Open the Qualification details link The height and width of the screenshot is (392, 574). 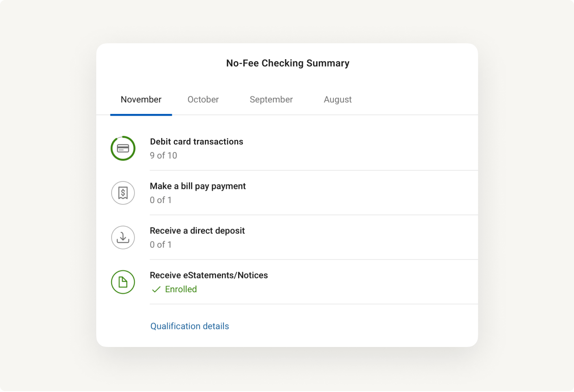[x=189, y=326]
